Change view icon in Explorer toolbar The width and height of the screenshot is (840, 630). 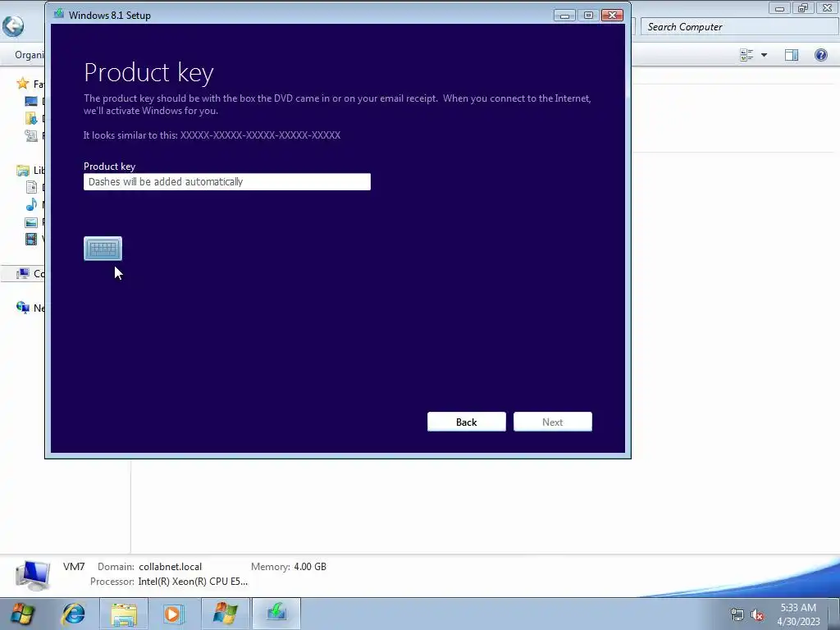click(x=746, y=55)
